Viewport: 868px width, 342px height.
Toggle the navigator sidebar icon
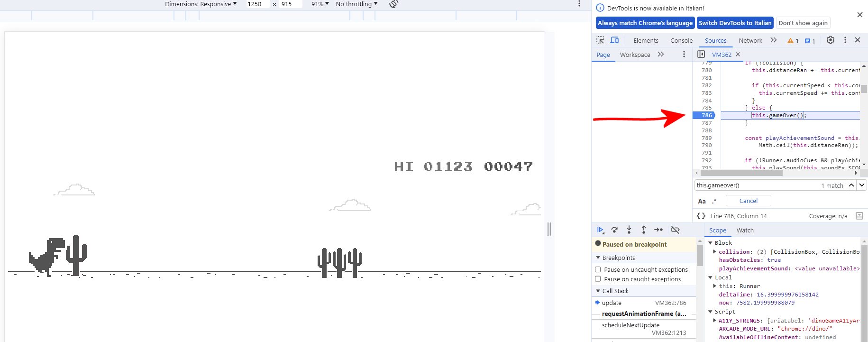701,54
